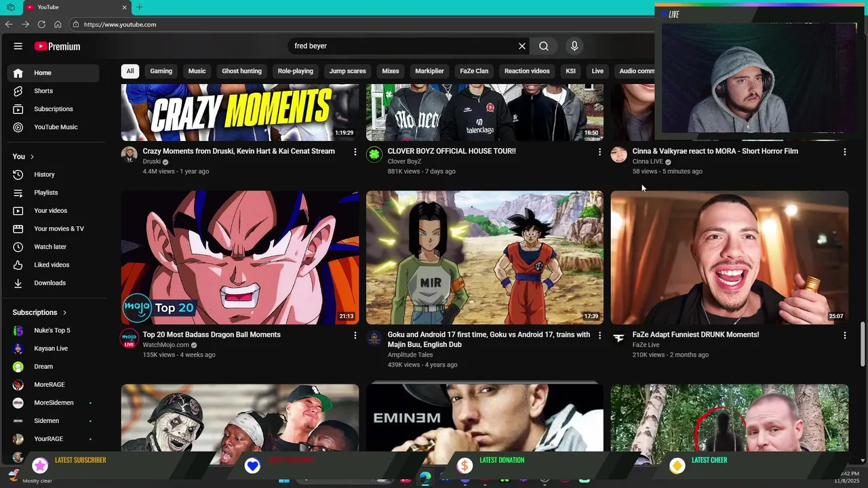Select the Live filter chip
868x488 pixels.
tap(597, 71)
